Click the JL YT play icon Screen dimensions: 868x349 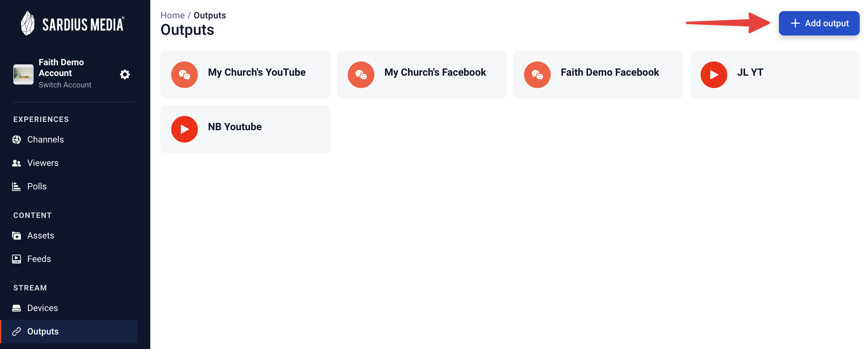[x=714, y=75]
